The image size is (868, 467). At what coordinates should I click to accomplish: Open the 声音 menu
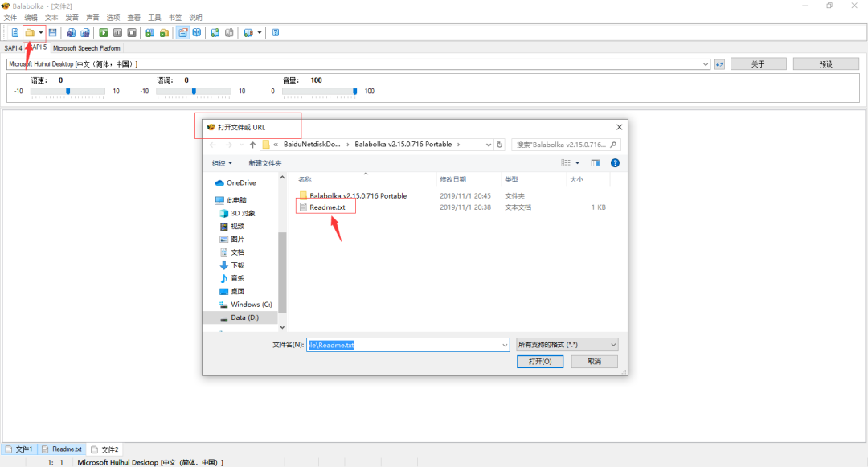(92, 18)
